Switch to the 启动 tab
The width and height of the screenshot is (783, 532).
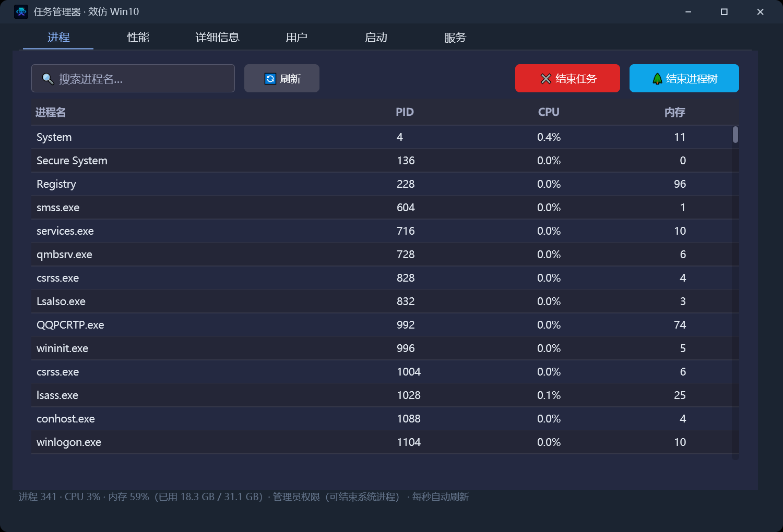coord(376,38)
